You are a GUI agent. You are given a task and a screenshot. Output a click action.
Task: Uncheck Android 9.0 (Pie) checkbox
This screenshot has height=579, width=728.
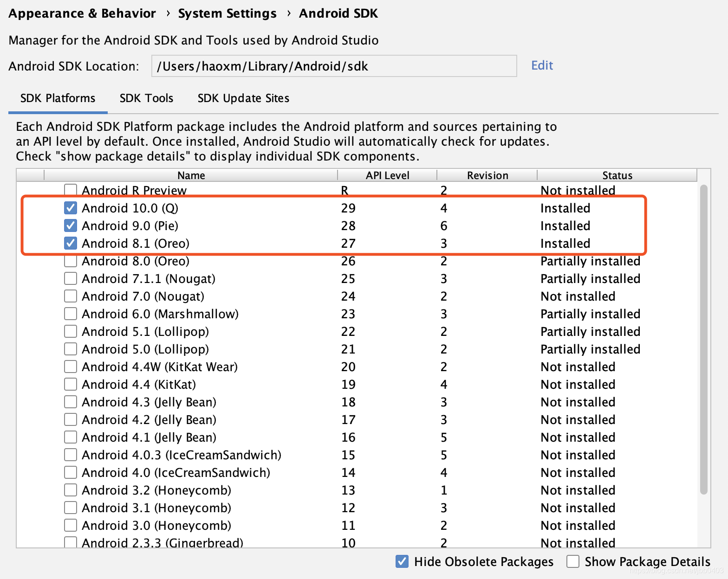(x=71, y=225)
